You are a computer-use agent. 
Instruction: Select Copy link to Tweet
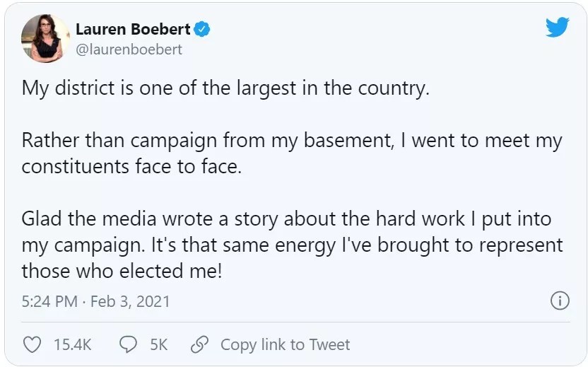click(x=285, y=344)
